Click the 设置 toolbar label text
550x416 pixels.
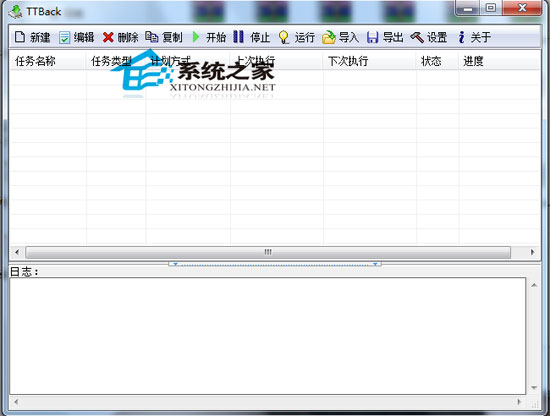tap(437, 37)
